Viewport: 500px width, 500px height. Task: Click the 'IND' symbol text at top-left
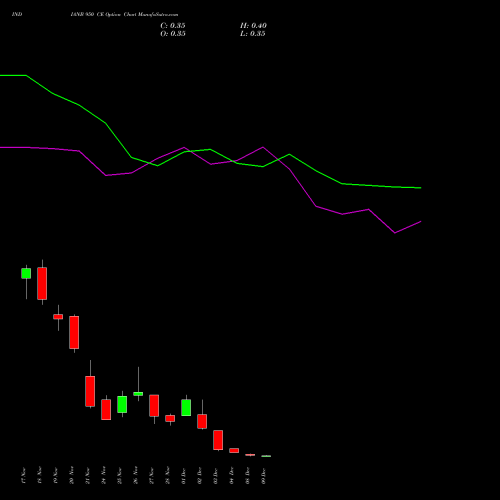click(17, 14)
